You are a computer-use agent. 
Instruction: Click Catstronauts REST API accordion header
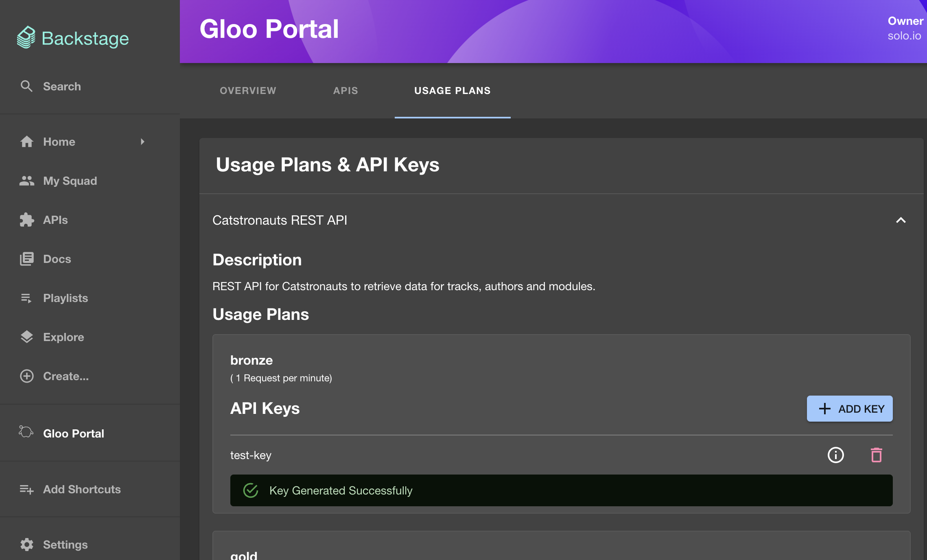(x=280, y=220)
